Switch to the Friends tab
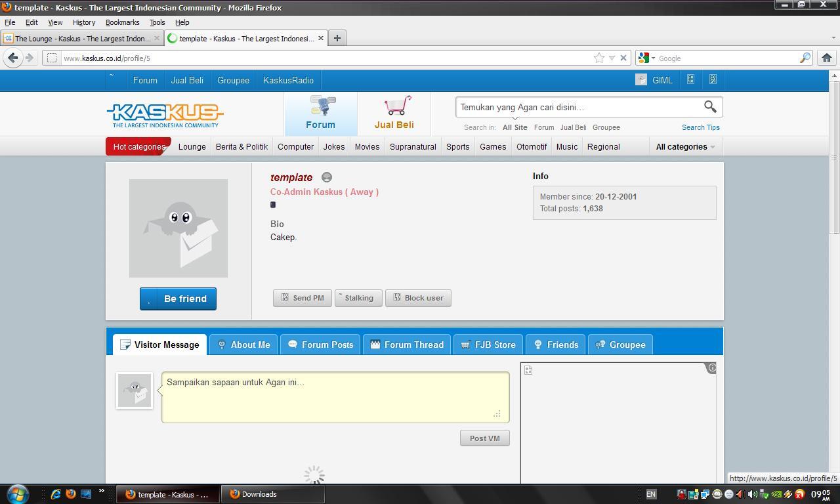Screen dimensions: 840x504 (x=556, y=345)
